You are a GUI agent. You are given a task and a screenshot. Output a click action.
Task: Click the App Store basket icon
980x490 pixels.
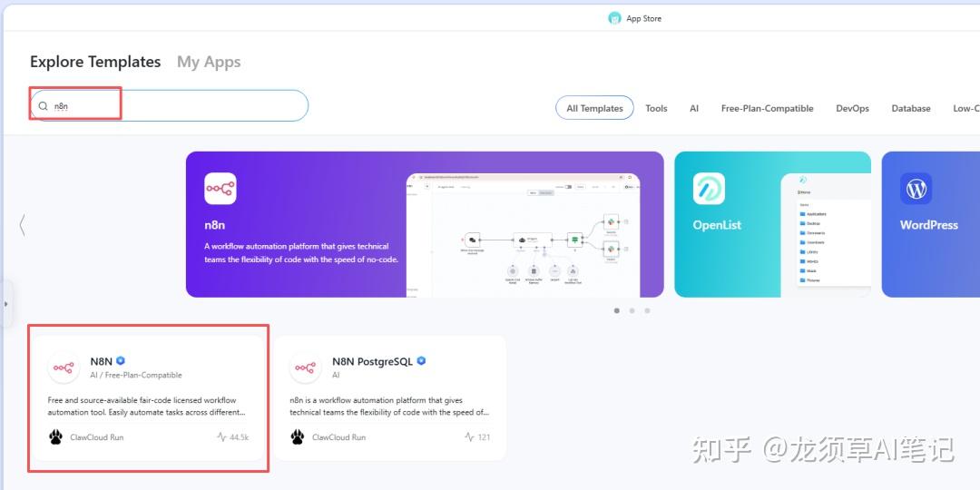click(614, 18)
